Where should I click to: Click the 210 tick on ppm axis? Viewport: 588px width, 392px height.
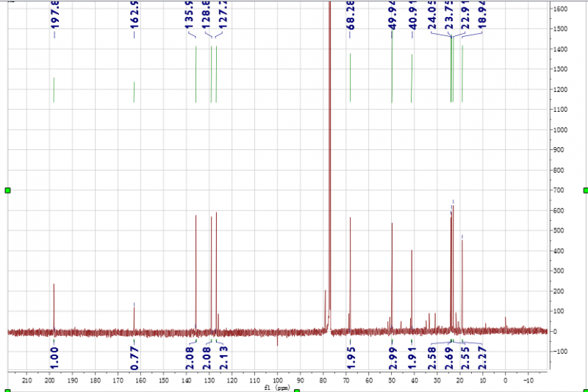tap(27, 380)
